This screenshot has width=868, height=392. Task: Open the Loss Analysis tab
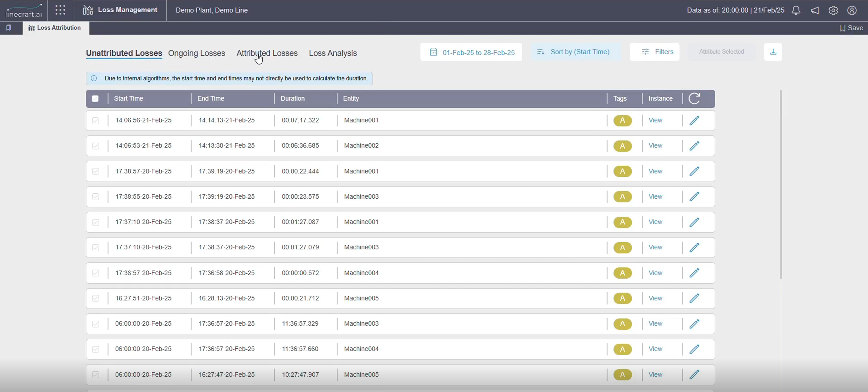333,53
